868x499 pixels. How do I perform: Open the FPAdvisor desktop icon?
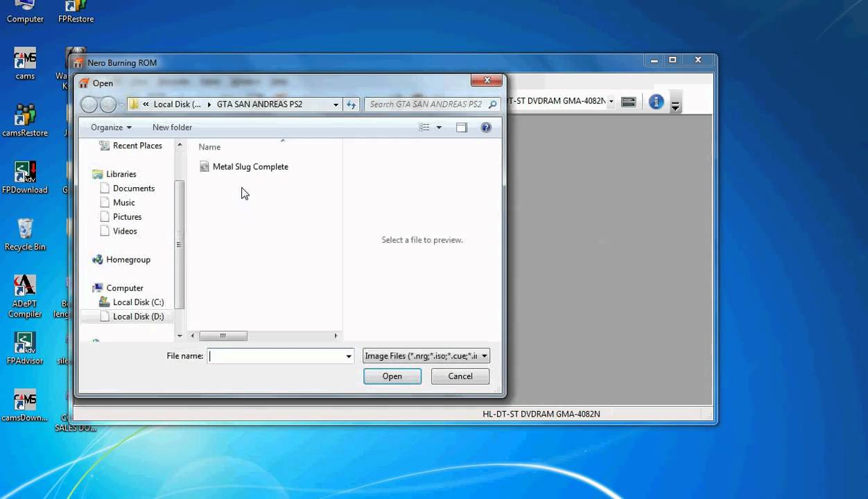pos(25,348)
